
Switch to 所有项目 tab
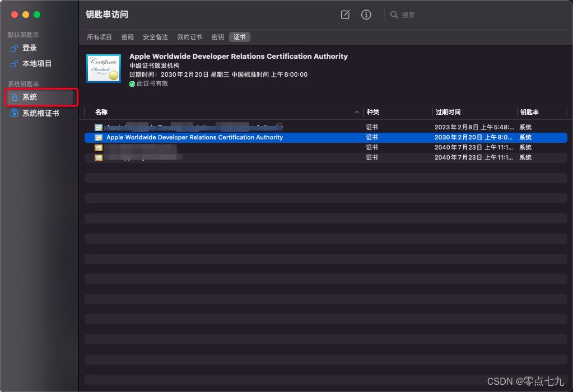99,37
